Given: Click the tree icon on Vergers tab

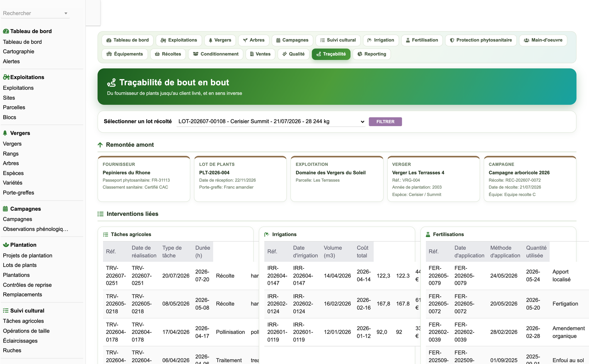Looking at the screenshot, I should pos(211,40).
